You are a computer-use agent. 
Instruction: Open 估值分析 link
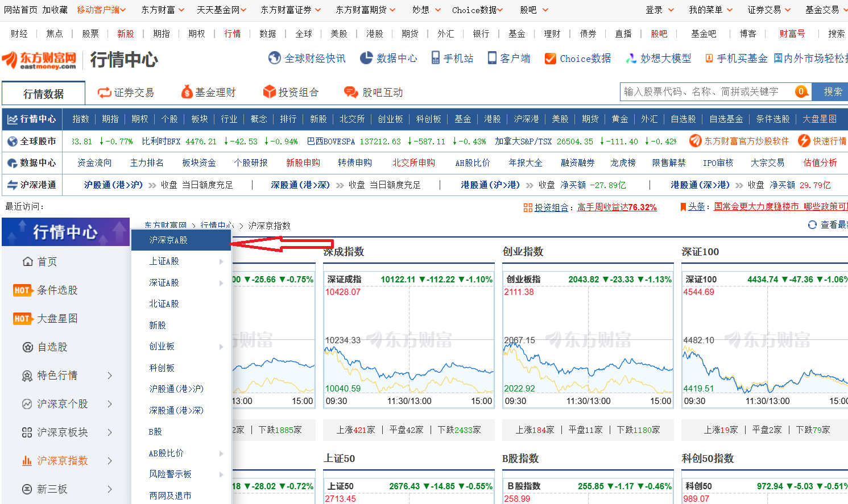click(820, 163)
